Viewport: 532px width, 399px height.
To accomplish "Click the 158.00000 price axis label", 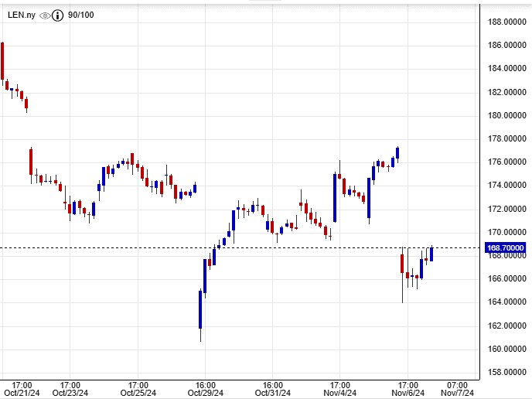I will tap(506, 372).
